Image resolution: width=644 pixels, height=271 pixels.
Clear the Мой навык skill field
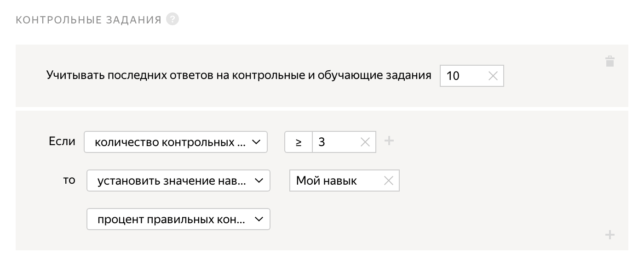click(388, 181)
